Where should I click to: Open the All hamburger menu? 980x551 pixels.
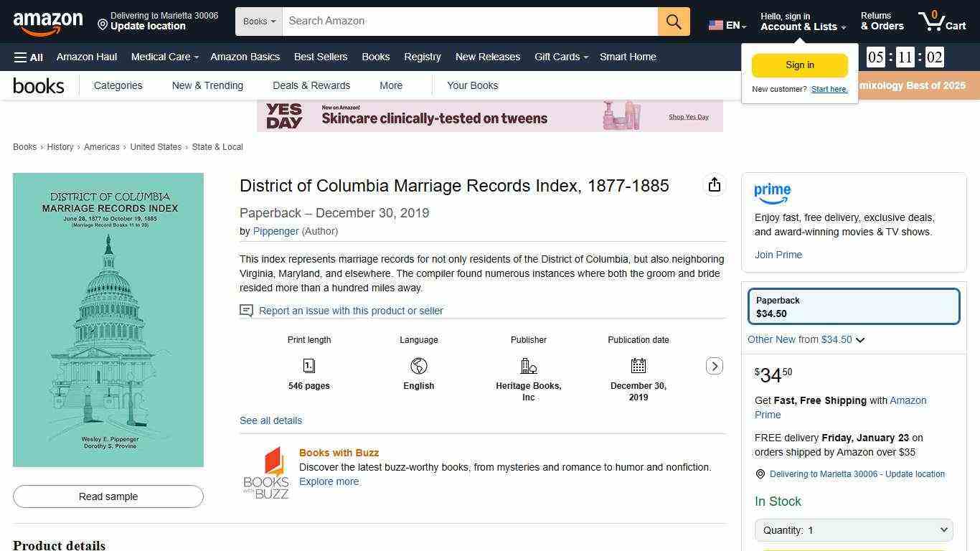click(x=28, y=57)
